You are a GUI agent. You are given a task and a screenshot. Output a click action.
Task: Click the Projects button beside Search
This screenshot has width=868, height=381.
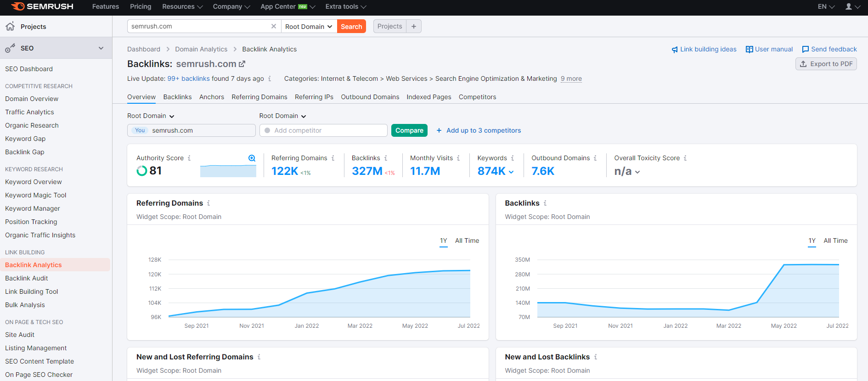tap(390, 26)
